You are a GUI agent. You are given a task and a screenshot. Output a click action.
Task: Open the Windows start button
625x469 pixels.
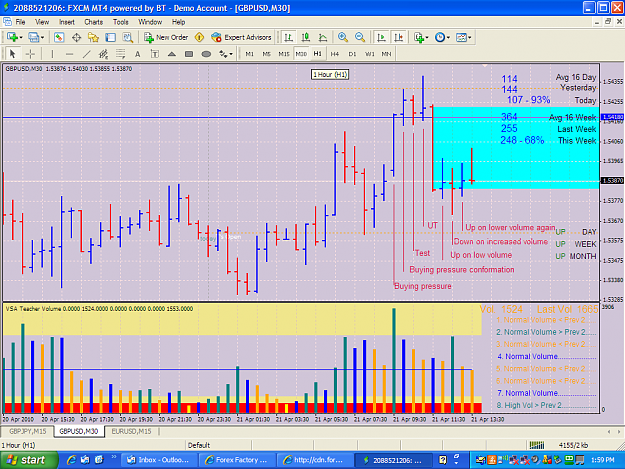pyautogui.click(x=29, y=460)
